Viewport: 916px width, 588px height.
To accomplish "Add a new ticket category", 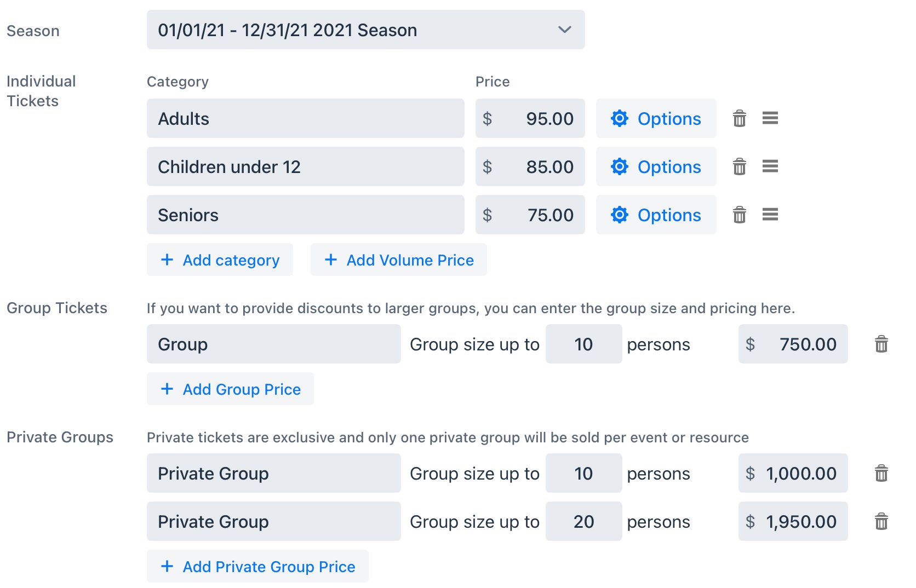I will coord(220,260).
